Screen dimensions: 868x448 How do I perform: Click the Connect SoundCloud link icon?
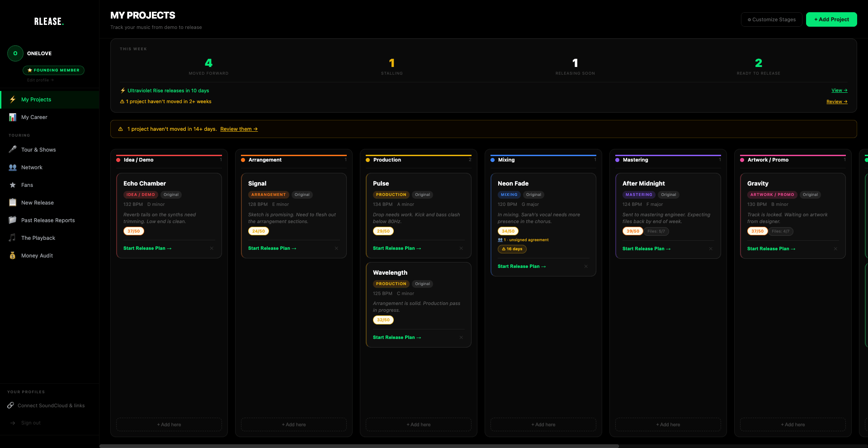(x=10, y=405)
